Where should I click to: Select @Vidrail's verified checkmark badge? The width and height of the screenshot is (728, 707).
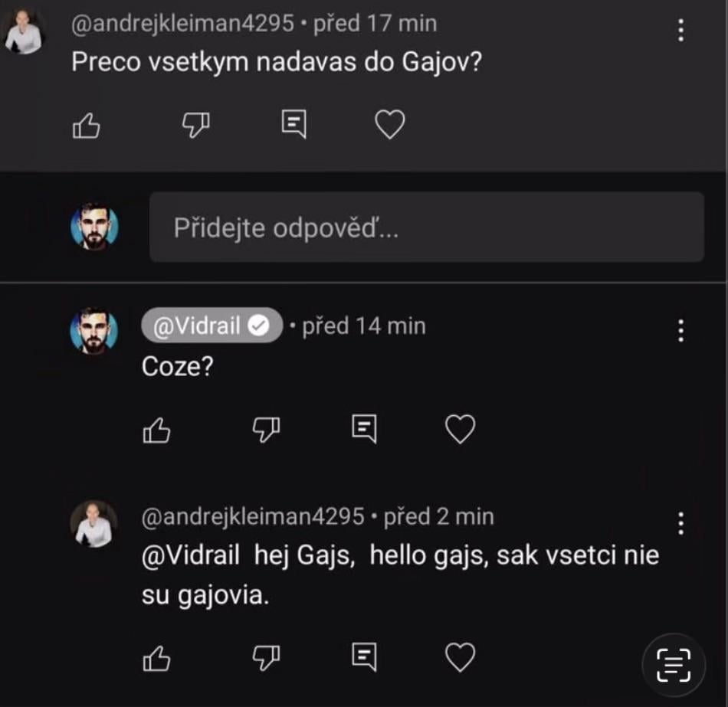(261, 325)
